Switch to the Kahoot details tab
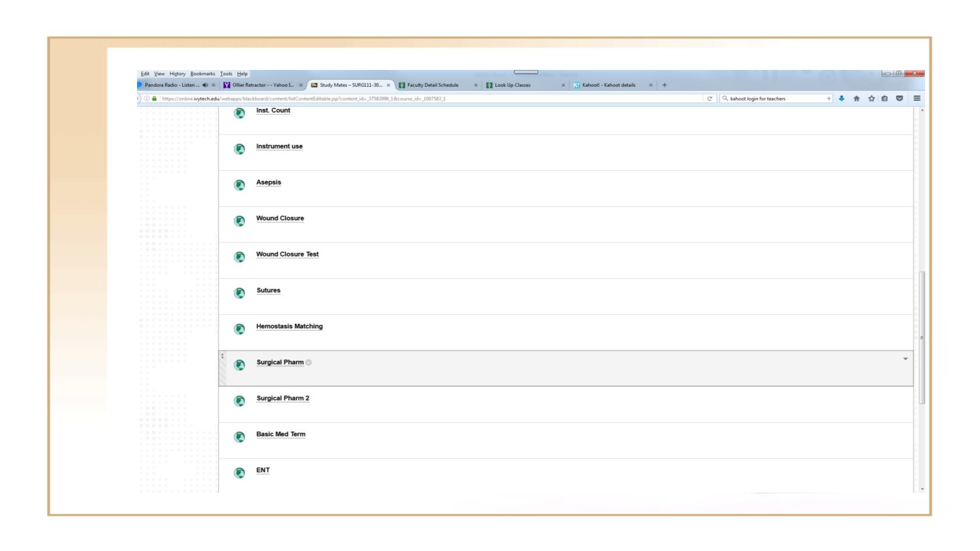Screen dimensions: 980x551 point(608,85)
